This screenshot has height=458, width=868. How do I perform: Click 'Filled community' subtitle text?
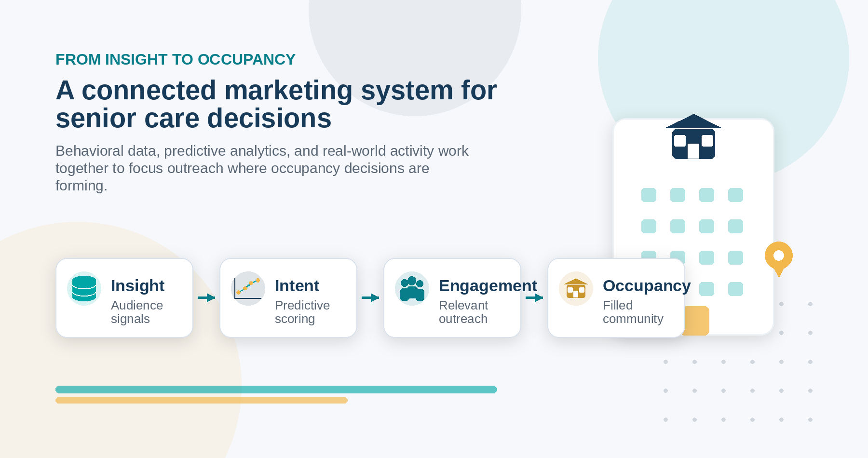point(633,312)
